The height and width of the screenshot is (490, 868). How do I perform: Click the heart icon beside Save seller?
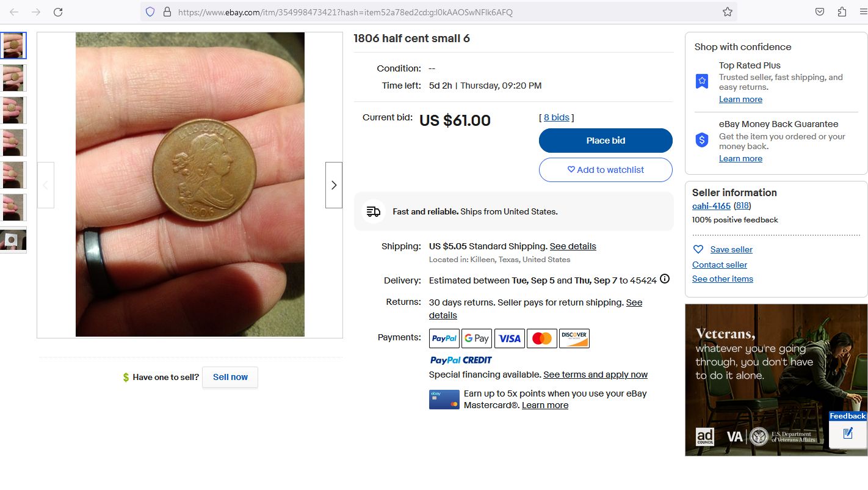pos(698,249)
